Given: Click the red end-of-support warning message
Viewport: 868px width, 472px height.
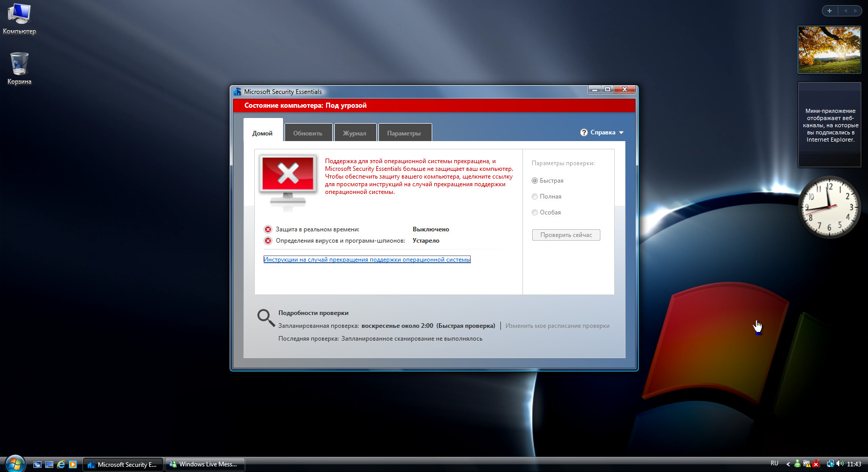Looking at the screenshot, I should 419,176.
